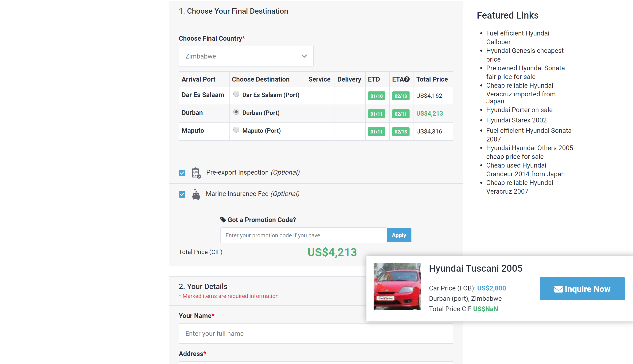This screenshot has height=364, width=633.
Task: Open Fuel efficient Hyundai Galloper link
Action: [517, 38]
